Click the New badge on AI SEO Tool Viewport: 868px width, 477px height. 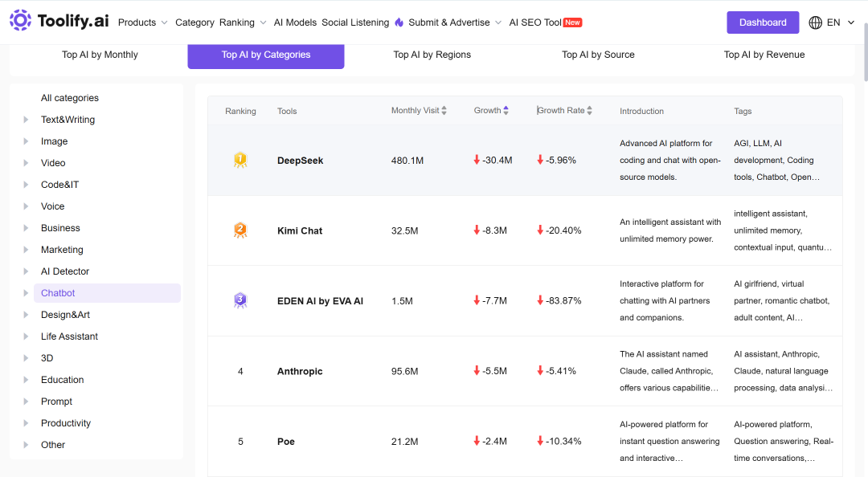(x=572, y=22)
